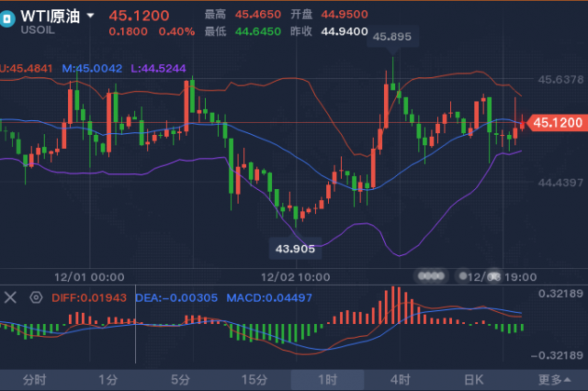Click the Bollinger middle band M:45.0042 label
This screenshot has width=588, height=391.
(92, 69)
